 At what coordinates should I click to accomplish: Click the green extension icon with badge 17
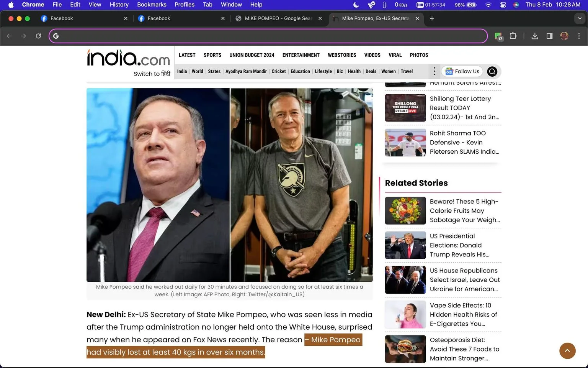coord(498,36)
